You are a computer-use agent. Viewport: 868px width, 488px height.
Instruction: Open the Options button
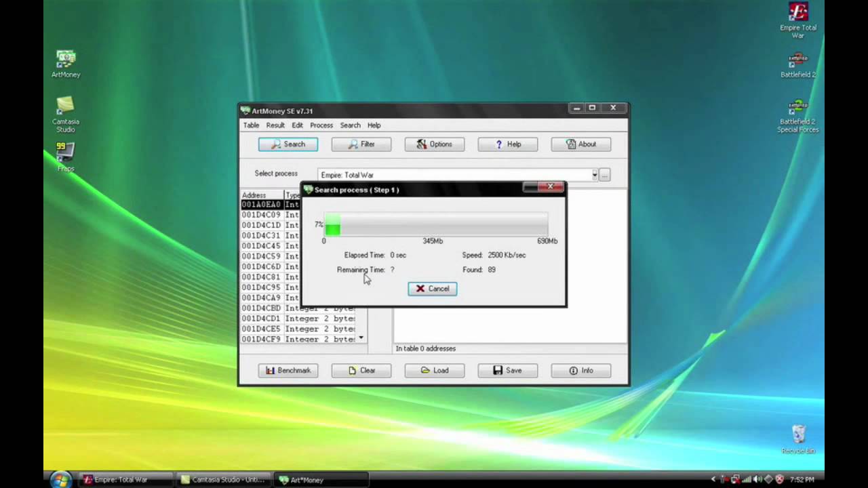click(434, 144)
